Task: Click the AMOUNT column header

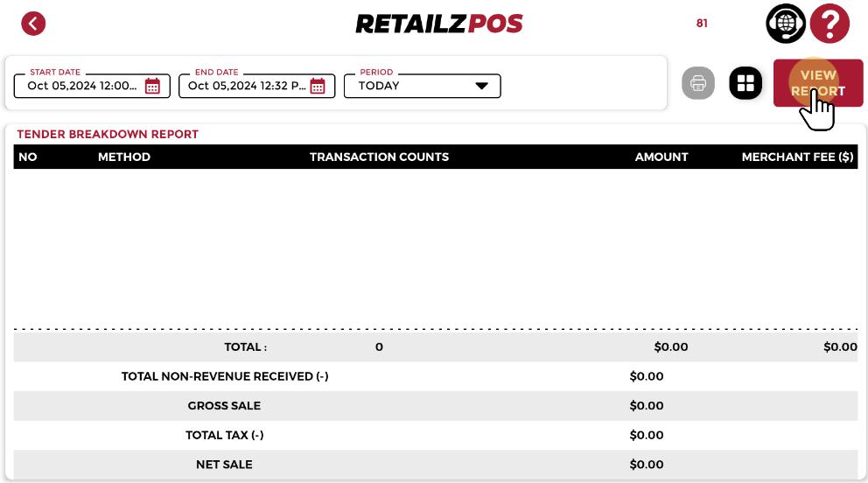Action: pyautogui.click(x=661, y=157)
